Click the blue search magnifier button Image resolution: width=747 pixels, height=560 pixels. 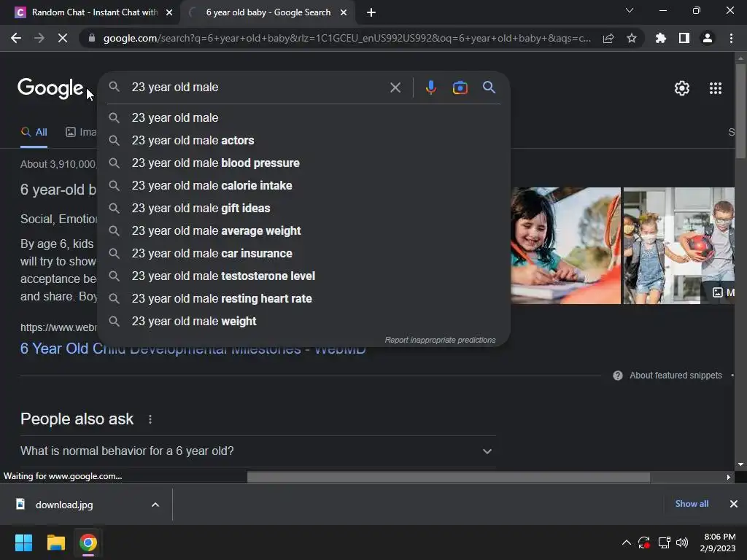(x=489, y=87)
